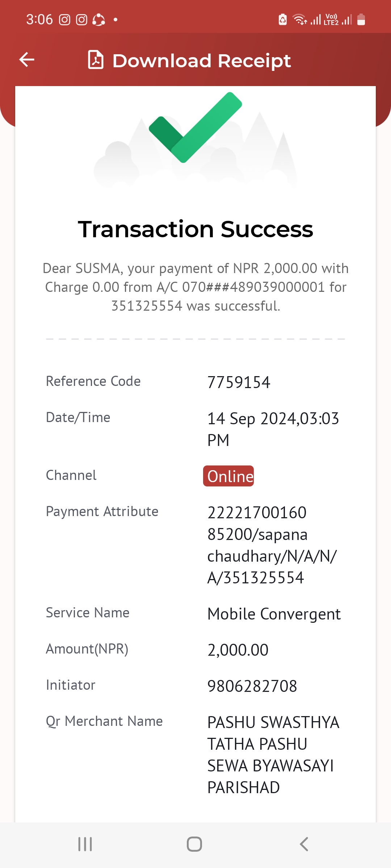Tap the PDF receipt download icon
Image resolution: width=391 pixels, height=868 pixels.
tap(96, 60)
